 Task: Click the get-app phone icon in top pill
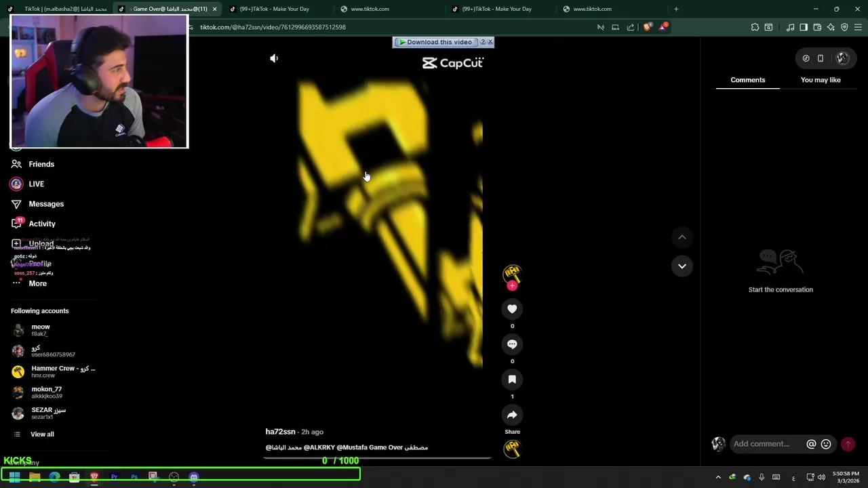click(821, 58)
